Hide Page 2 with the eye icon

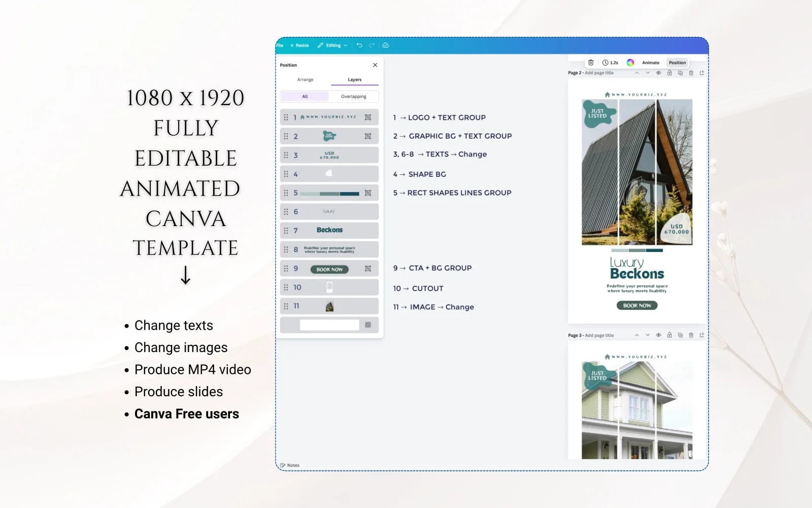pyautogui.click(x=659, y=73)
